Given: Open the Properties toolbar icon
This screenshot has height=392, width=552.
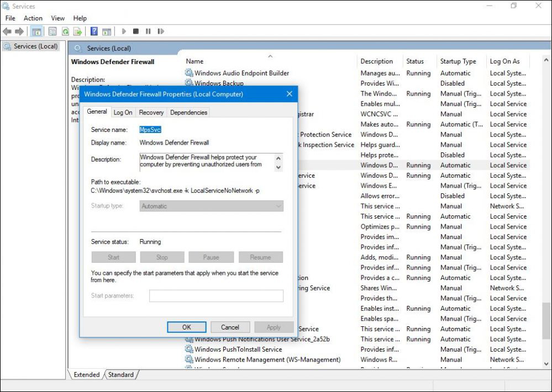Looking at the screenshot, I should click(52, 31).
